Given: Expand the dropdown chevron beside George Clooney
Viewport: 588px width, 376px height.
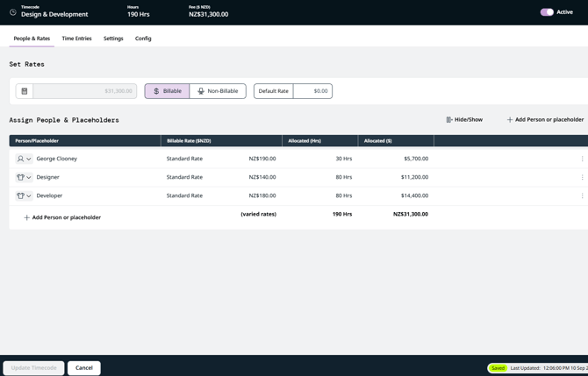Looking at the screenshot, I should pyautogui.click(x=28, y=159).
